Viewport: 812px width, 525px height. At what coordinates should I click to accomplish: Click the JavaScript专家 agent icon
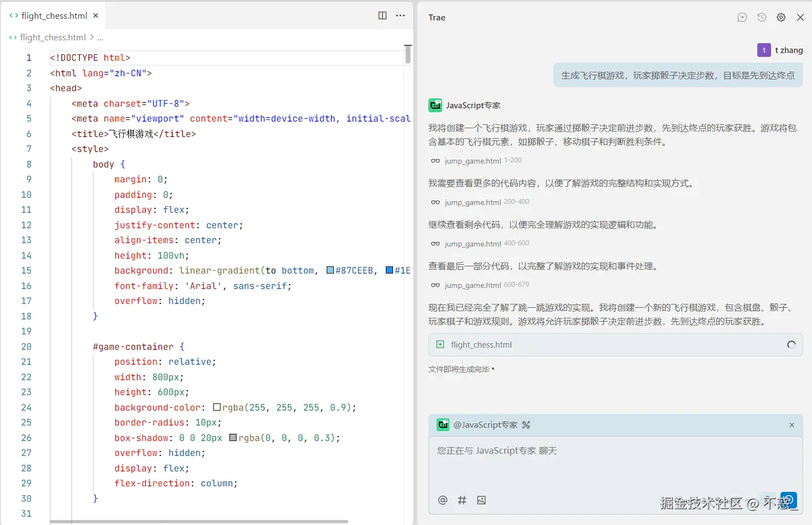(435, 105)
